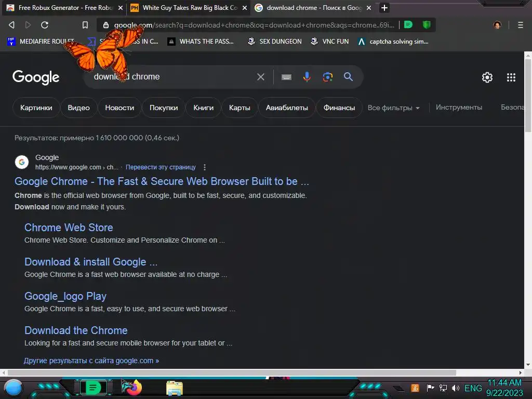
Task: Click the volume speaker tray icon
Action: click(455, 388)
